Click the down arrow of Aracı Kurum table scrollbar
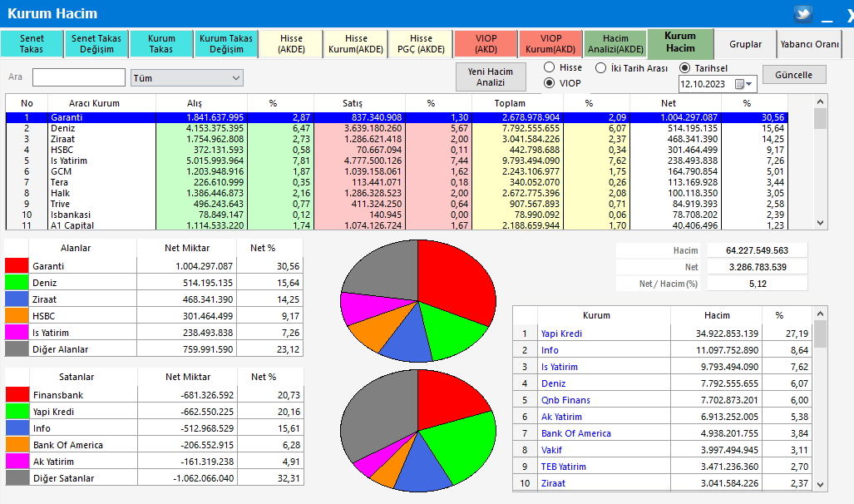Image resolution: width=854 pixels, height=504 pixels. coord(820,223)
